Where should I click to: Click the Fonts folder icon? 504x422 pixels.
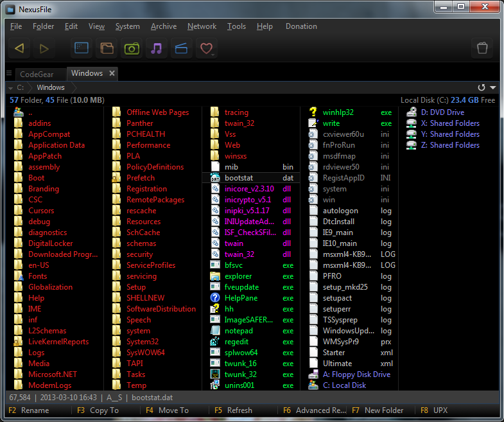tap(19, 276)
